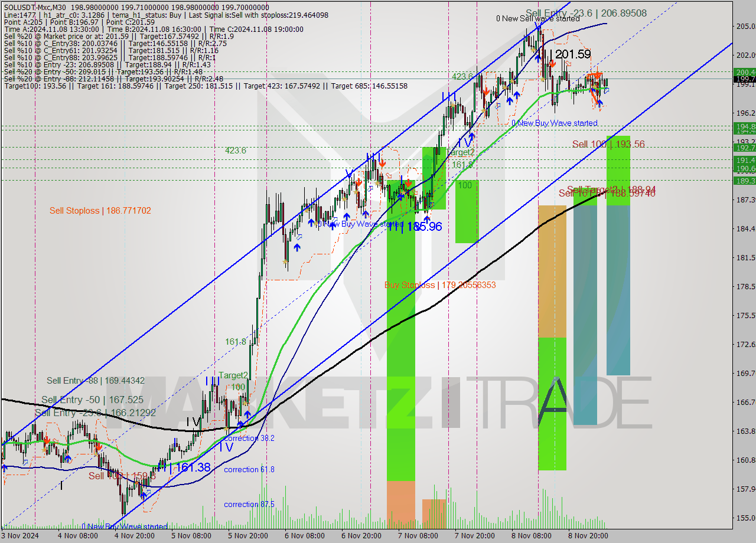This screenshot has height=543, width=756.
Task: Select the 'Sell 100 | 193.56' label
Action: tap(608, 144)
